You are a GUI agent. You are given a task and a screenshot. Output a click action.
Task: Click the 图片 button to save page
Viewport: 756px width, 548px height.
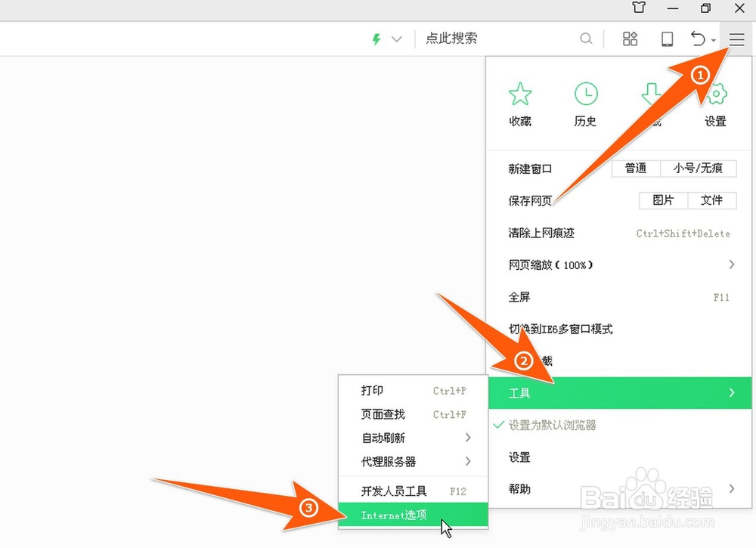tap(662, 200)
